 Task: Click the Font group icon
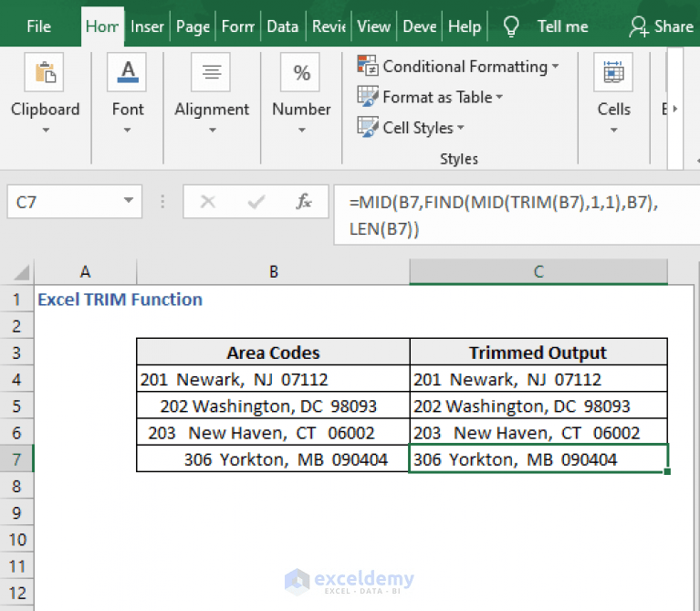coord(127,72)
